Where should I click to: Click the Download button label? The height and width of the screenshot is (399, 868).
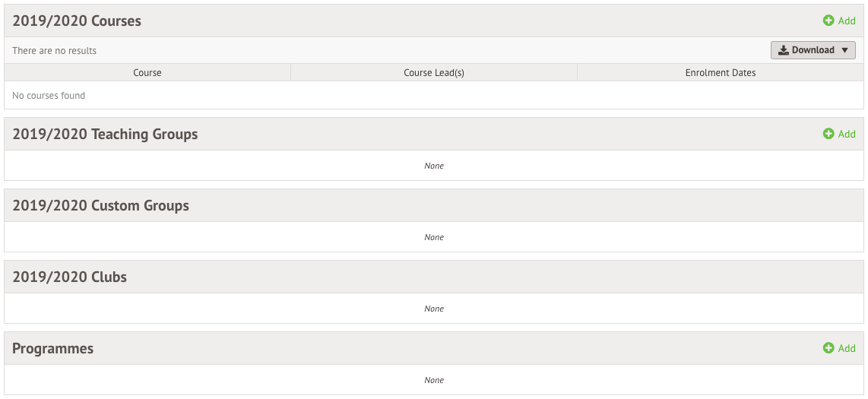(813, 50)
